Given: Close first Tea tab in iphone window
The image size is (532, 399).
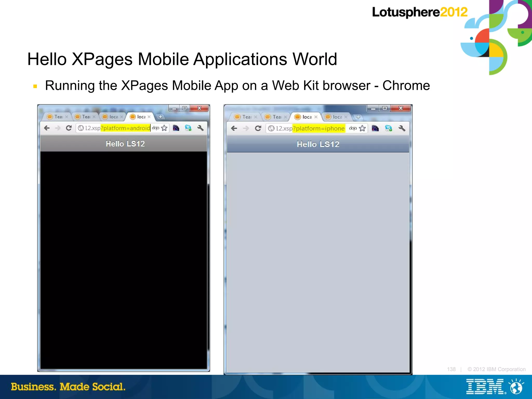Looking at the screenshot, I should tap(256, 117).
